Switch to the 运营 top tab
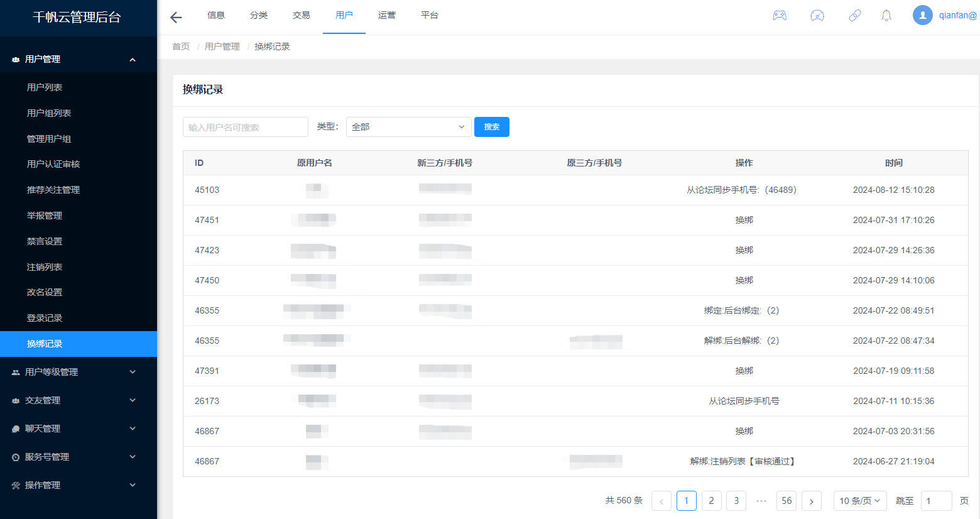Screen dimensions: 980x519 [x=387, y=15]
